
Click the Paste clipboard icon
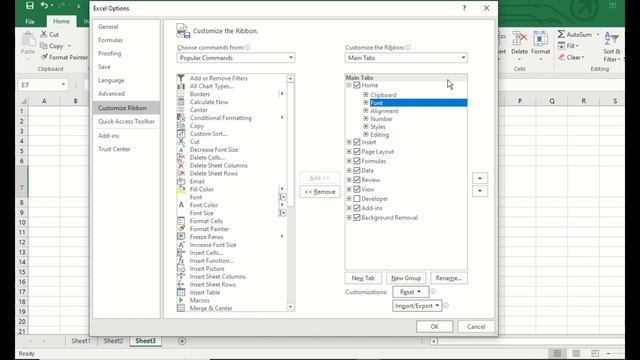pyautogui.click(x=28, y=40)
